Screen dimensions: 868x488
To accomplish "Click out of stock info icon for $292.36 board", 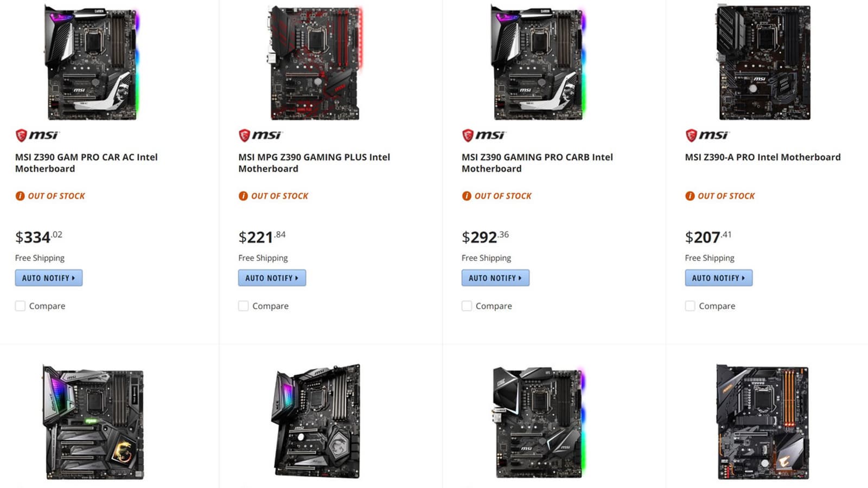I will click(x=467, y=196).
